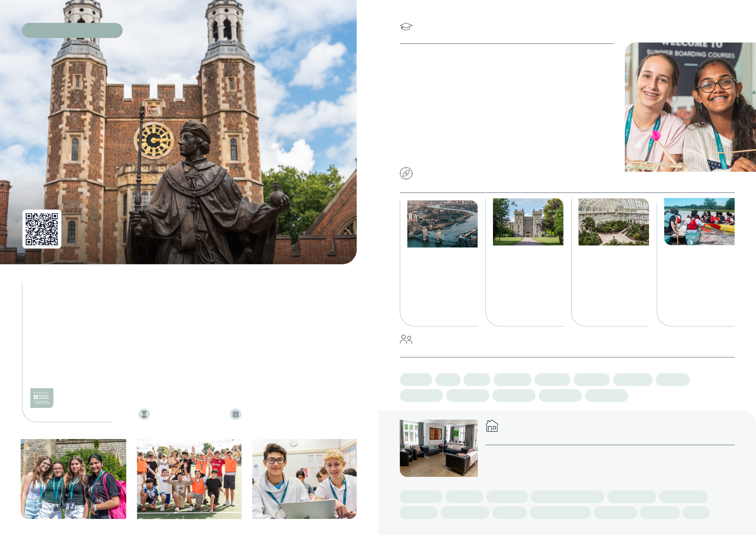This screenshot has width=756, height=535.
Task: Click the golden clock face on the tower
Action: click(154, 141)
